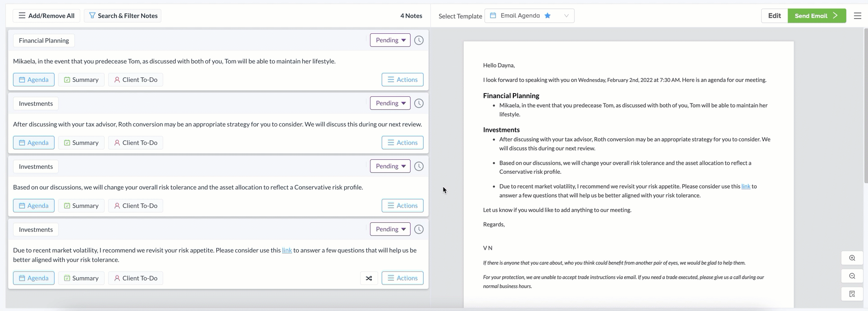868x311 pixels.
Task: Click the 'Hello Dayna,' greeting in preview
Action: pyautogui.click(x=499, y=65)
